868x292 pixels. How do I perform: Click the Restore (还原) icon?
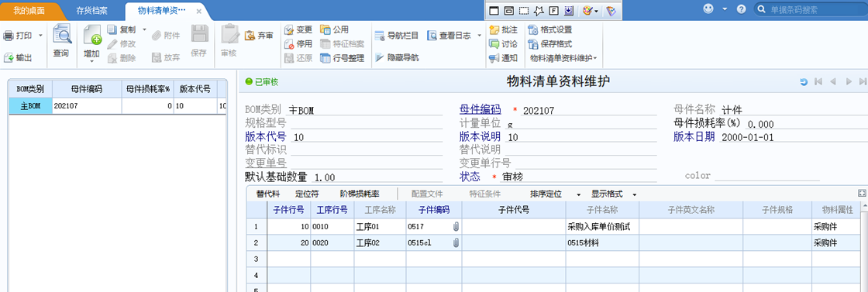pos(289,57)
